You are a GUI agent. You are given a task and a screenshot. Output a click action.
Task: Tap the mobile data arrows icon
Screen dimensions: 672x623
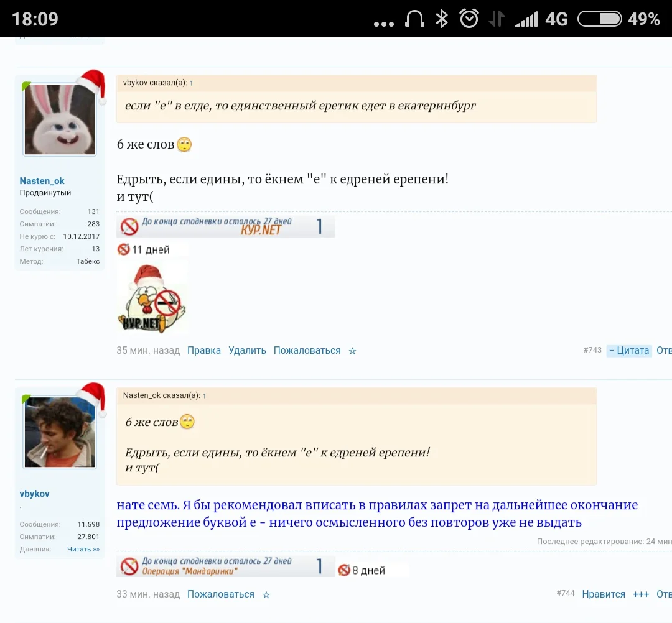tap(497, 19)
